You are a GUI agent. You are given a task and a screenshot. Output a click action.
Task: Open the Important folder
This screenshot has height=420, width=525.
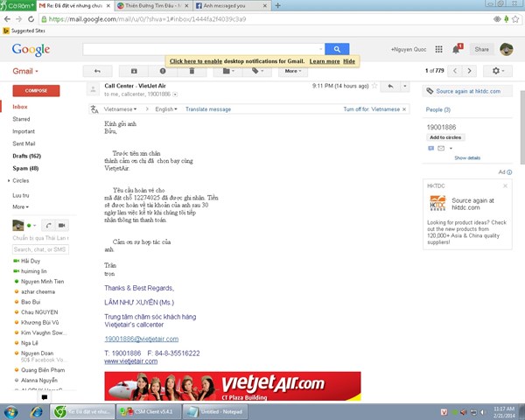[x=24, y=131]
